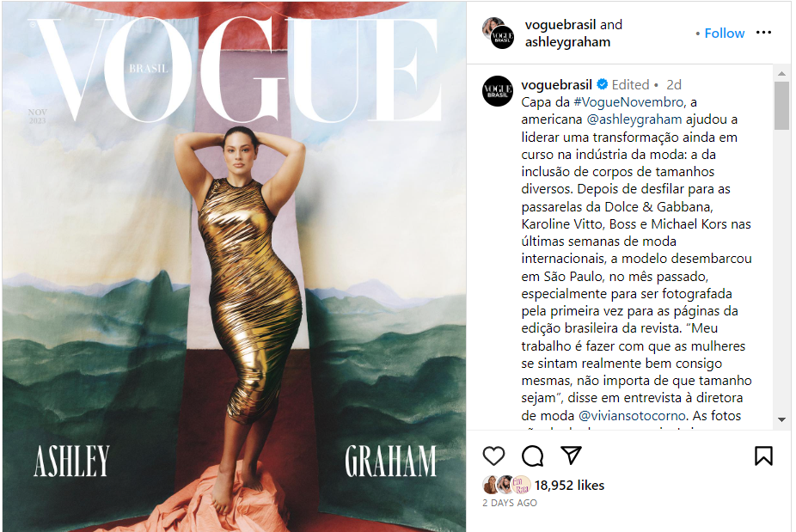Viewport: 796px width, 532px height.
Task: Click voguebrasil avatar beside the caption
Action: (498, 91)
